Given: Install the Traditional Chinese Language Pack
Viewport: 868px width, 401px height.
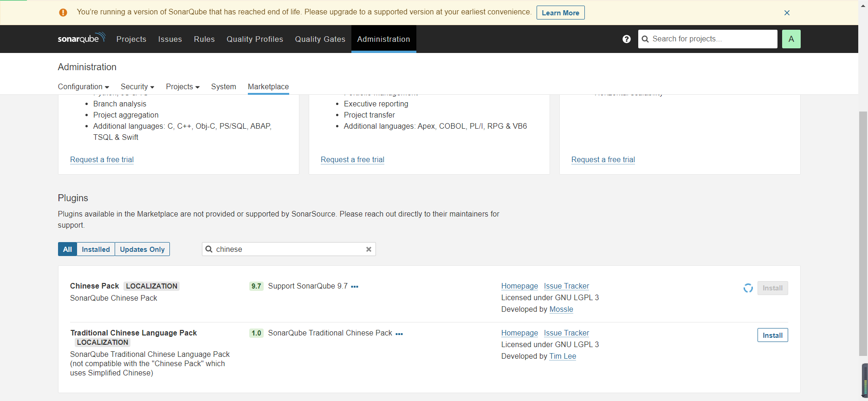Looking at the screenshot, I should click(x=772, y=335).
